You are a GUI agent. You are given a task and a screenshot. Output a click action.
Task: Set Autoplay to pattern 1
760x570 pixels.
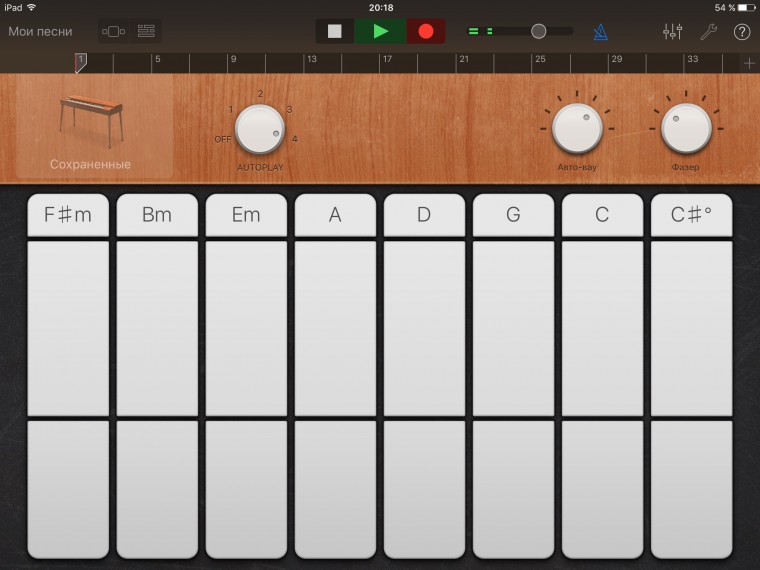231,110
